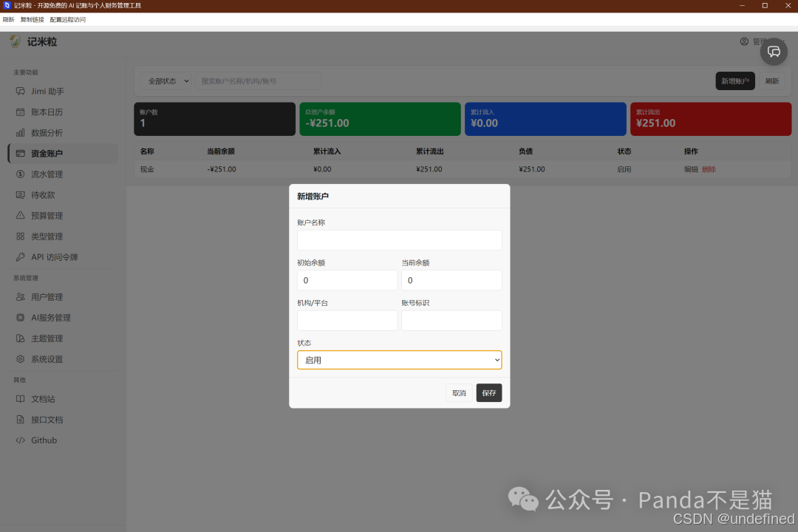Viewport: 798px width, 532px height.
Task: Save the new account with 保存
Action: point(489,393)
